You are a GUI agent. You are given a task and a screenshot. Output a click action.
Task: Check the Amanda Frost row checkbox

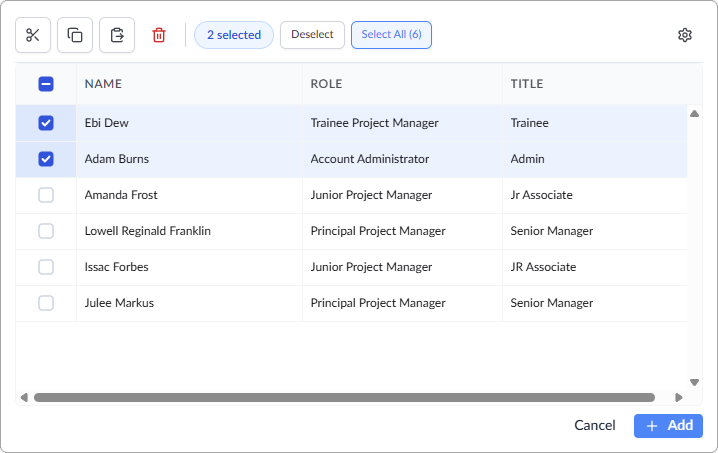(46, 195)
